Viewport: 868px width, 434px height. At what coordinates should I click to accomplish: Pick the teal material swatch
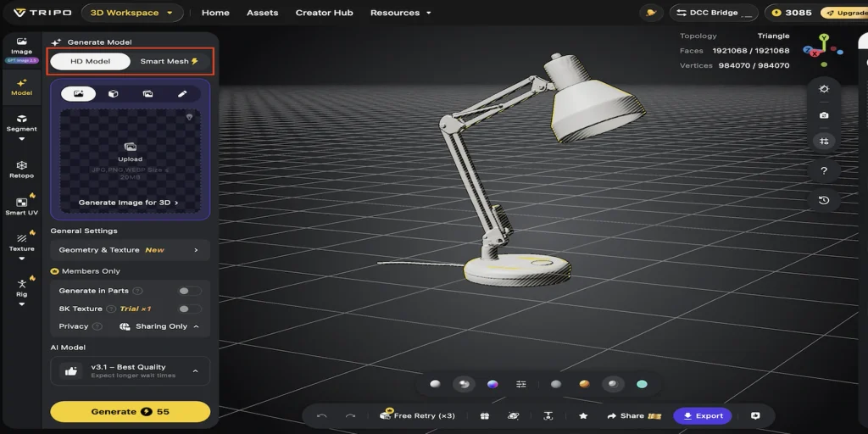pyautogui.click(x=642, y=384)
